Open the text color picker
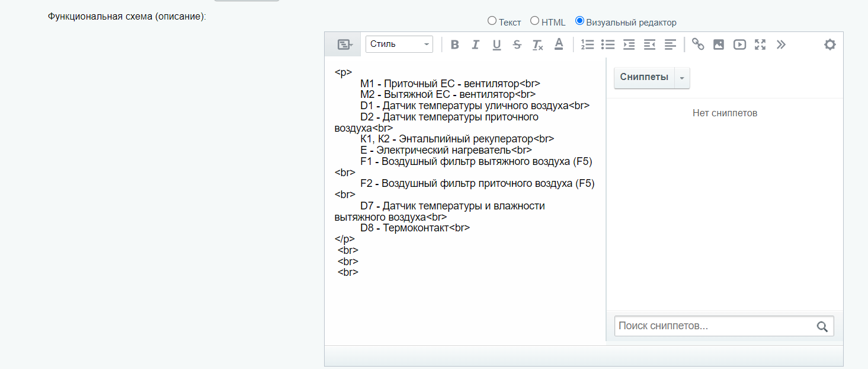The height and width of the screenshot is (369, 868). (x=559, y=44)
